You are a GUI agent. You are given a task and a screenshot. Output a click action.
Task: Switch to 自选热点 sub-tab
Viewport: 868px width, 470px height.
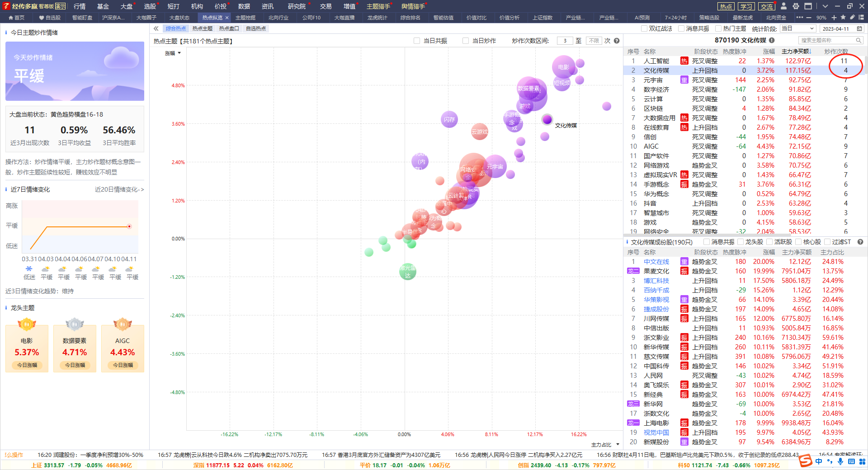(x=255, y=28)
